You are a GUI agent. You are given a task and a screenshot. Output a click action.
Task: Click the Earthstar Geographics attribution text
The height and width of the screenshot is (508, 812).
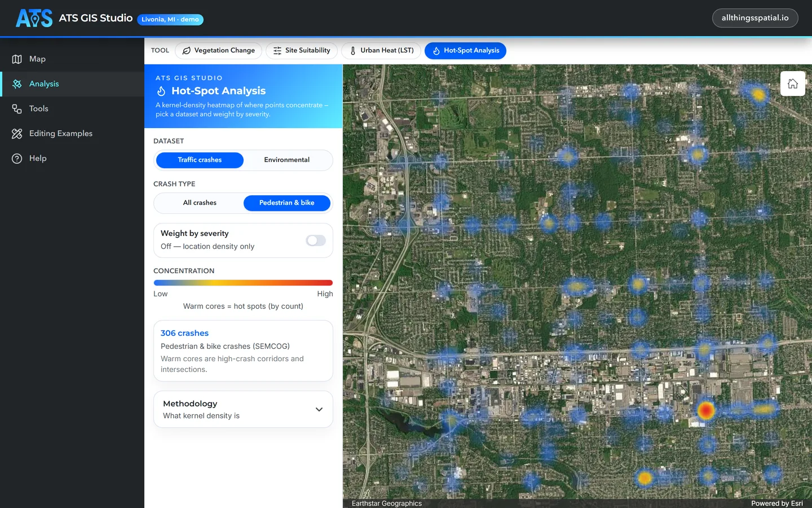click(387, 503)
